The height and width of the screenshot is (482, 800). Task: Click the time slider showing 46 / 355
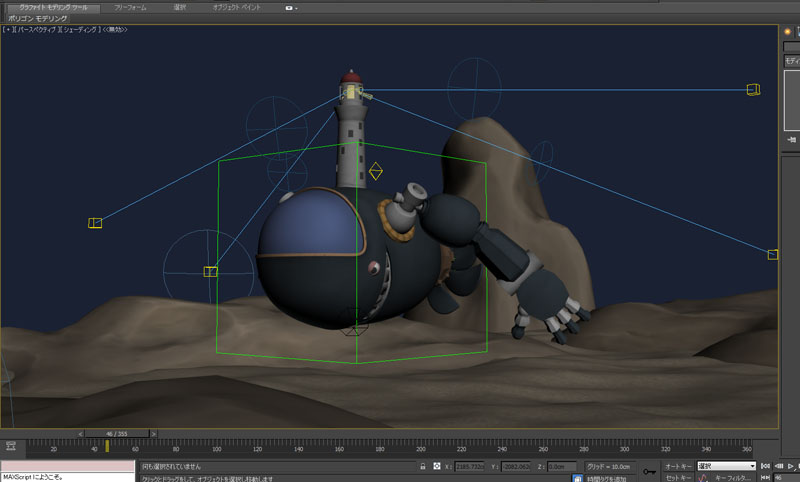pyautogui.click(x=117, y=434)
